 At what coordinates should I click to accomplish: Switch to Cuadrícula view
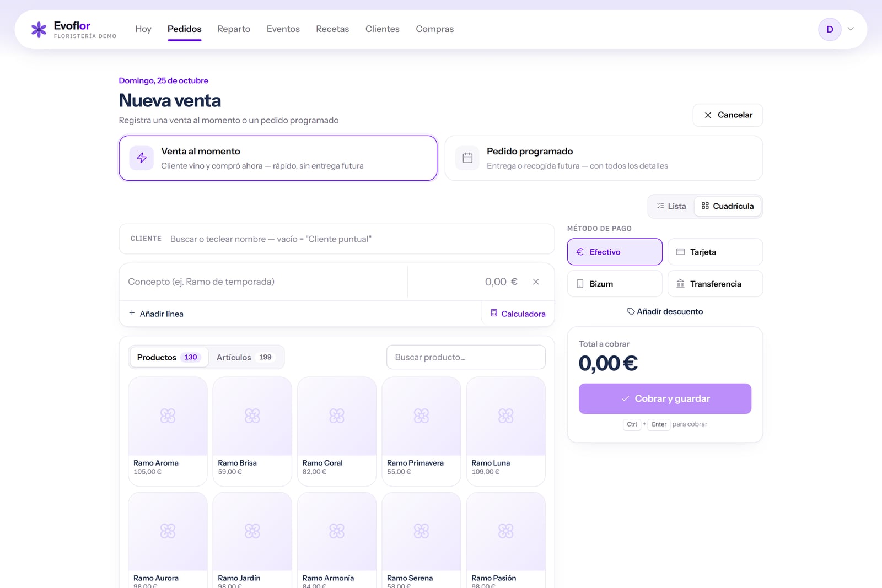(728, 206)
